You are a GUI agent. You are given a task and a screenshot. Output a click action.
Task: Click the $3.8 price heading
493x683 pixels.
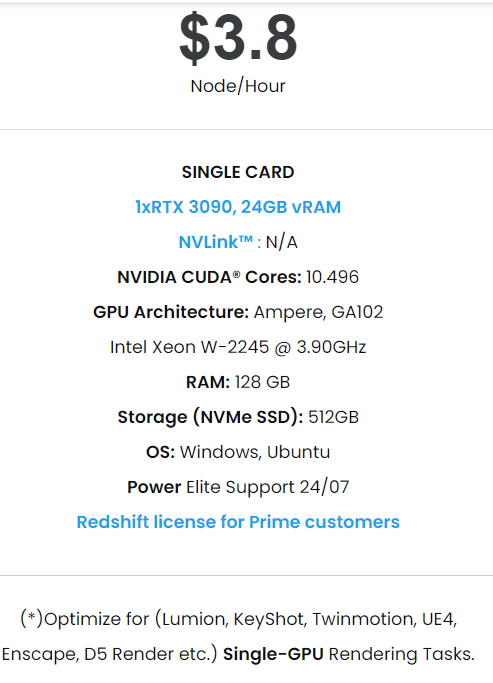click(238, 37)
